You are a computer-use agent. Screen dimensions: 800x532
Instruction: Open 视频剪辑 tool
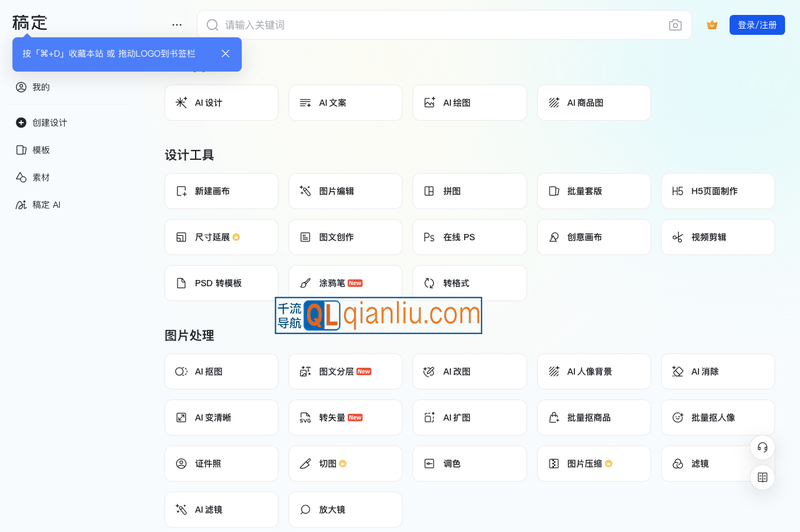[718, 237]
